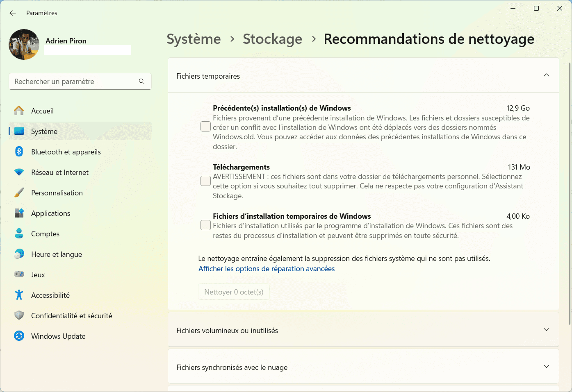Click the 131 Mo size value
This screenshot has height=392, width=572.
519,167
